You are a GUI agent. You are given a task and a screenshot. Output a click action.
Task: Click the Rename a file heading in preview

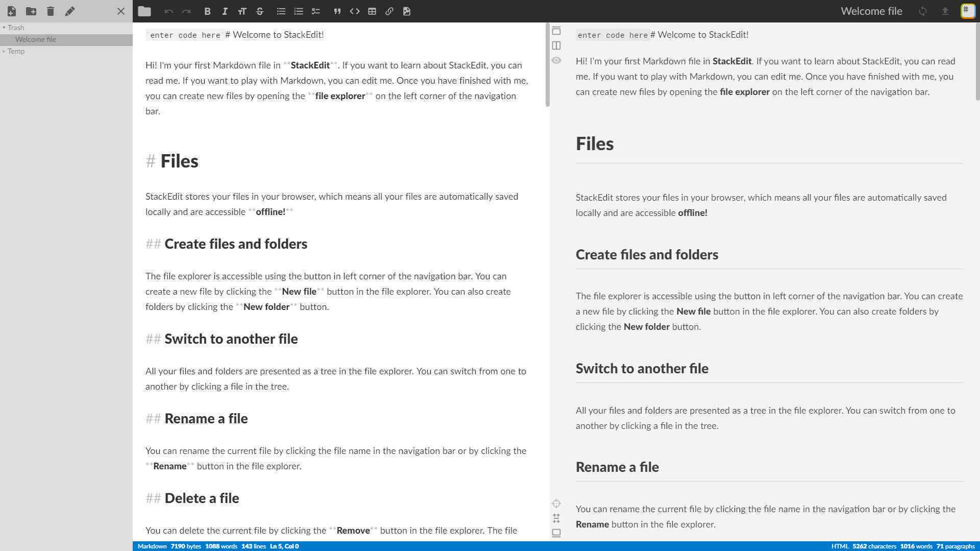[x=617, y=467]
